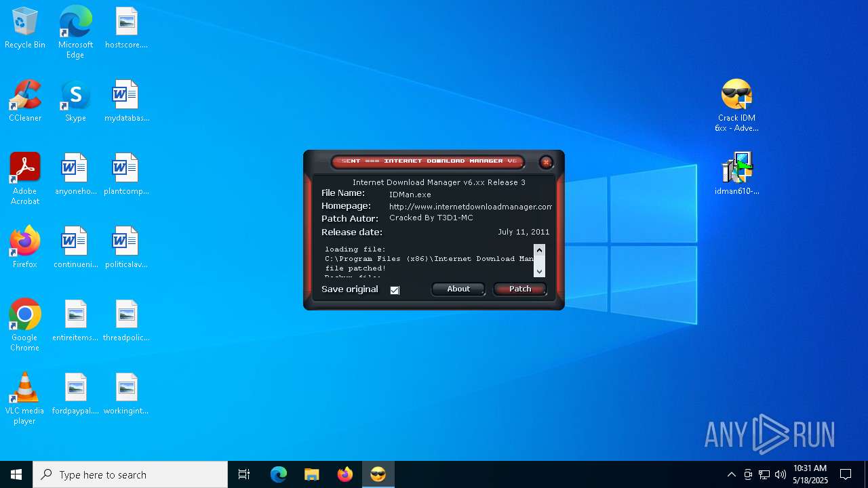Select the idman610 installer desktop icon
This screenshot has height=488, width=868.
[736, 175]
